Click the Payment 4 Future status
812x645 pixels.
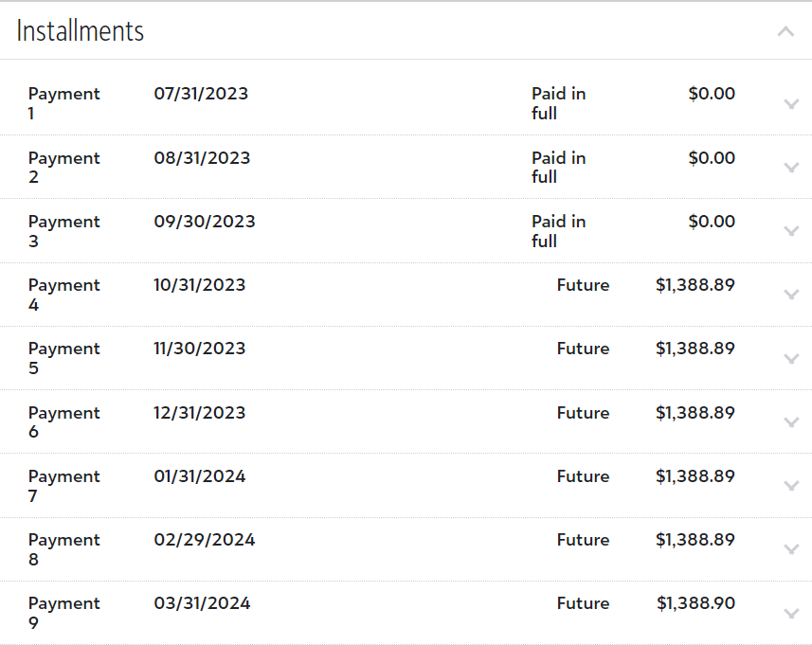(x=583, y=285)
